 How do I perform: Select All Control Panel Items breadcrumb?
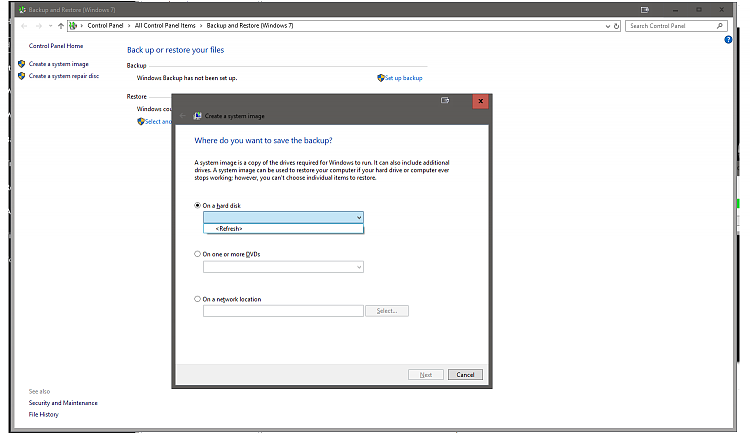(x=165, y=26)
